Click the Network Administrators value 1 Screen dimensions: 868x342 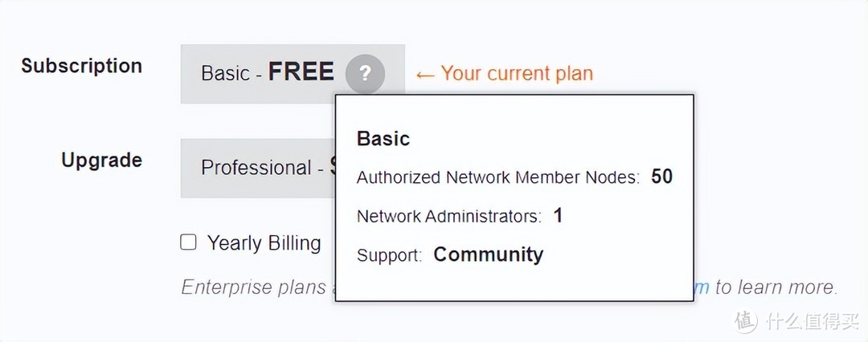558,216
